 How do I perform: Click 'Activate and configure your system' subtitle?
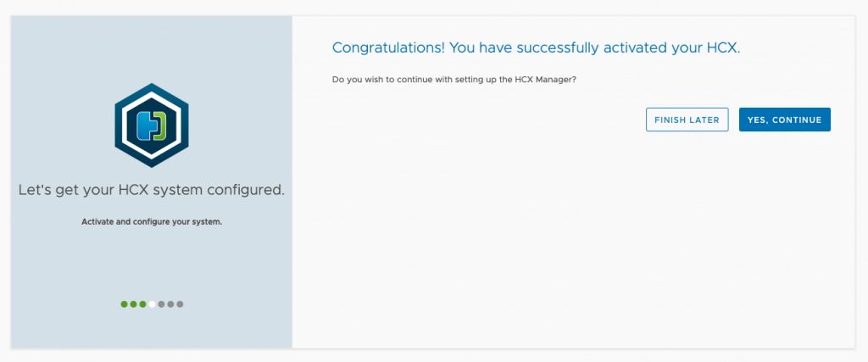152,222
